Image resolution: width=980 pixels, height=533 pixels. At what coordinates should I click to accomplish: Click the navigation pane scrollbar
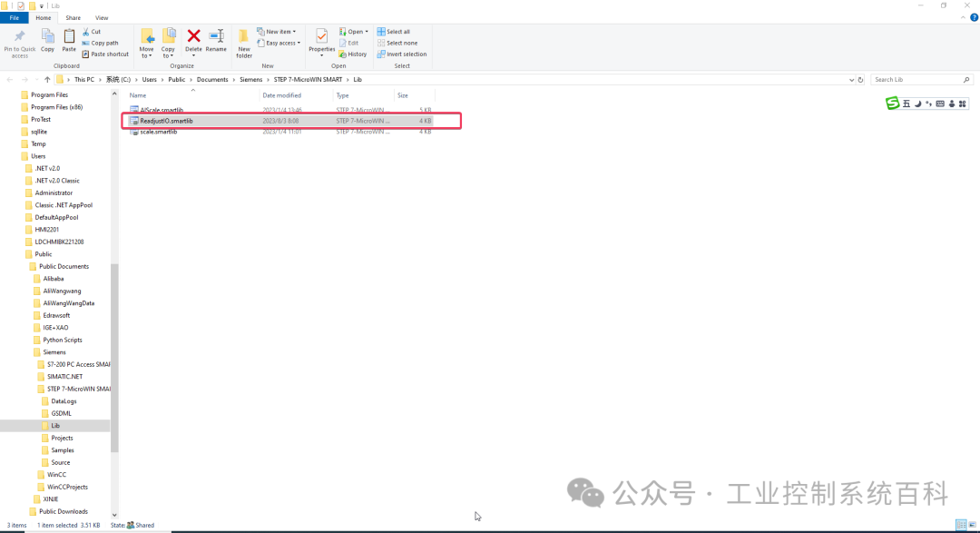coord(114,357)
